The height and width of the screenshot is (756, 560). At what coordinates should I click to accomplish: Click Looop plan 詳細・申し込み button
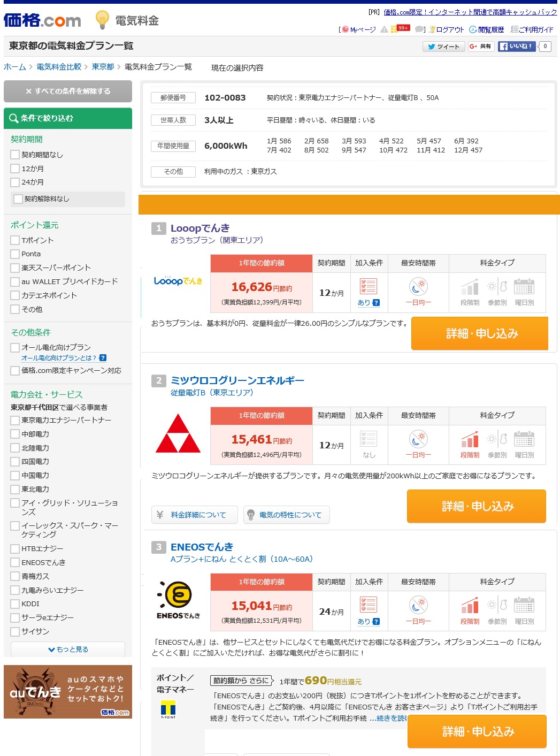(x=480, y=333)
